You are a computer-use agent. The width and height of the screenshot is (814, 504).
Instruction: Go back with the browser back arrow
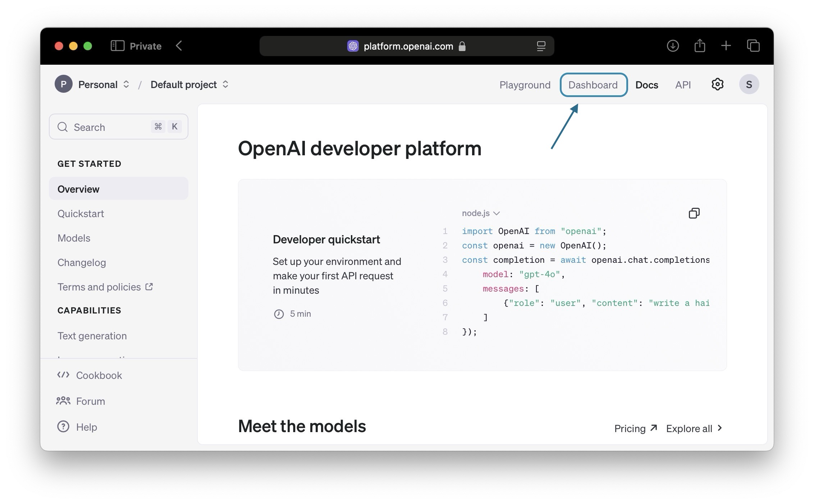[179, 46]
